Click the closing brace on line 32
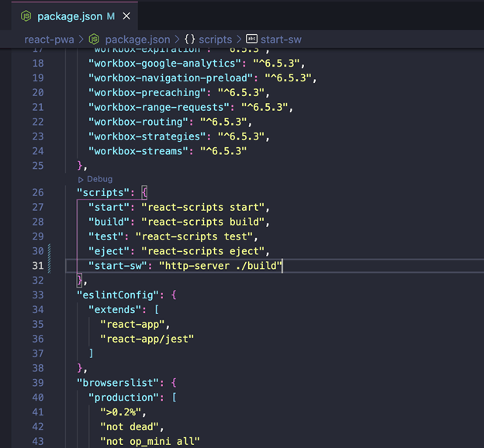Screen dimensions: 484x448 click(80, 280)
